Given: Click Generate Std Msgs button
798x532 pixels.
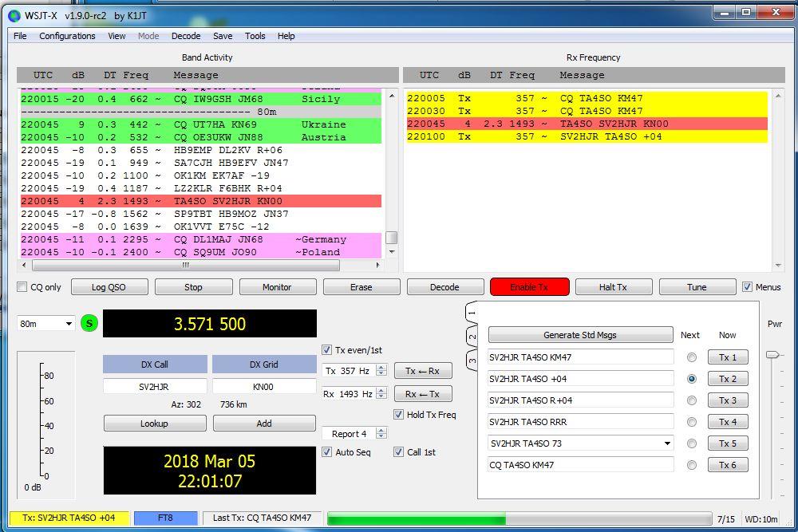Looking at the screenshot, I should [580, 335].
